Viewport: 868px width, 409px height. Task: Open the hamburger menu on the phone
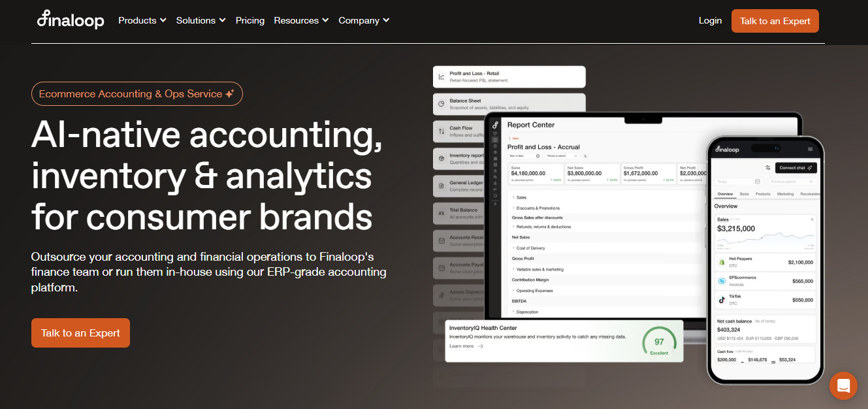tap(811, 150)
